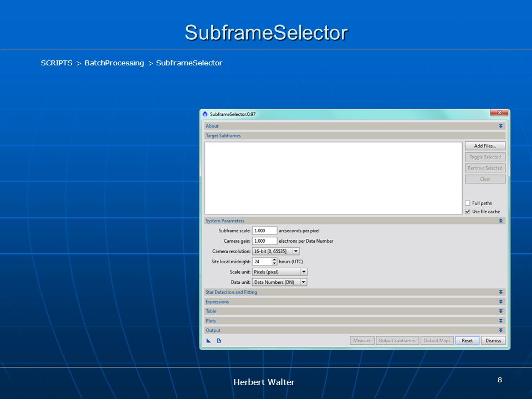The height and width of the screenshot is (399, 532).
Task: Click the 'SCRIPTS > BatchProcessing > SubframeSelector' path text
Action: tap(132, 63)
